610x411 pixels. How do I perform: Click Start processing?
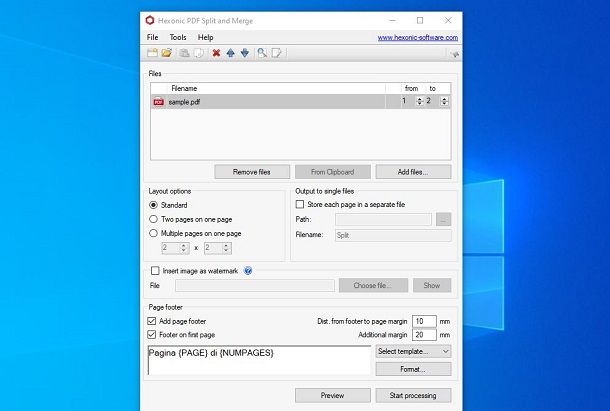point(413,395)
